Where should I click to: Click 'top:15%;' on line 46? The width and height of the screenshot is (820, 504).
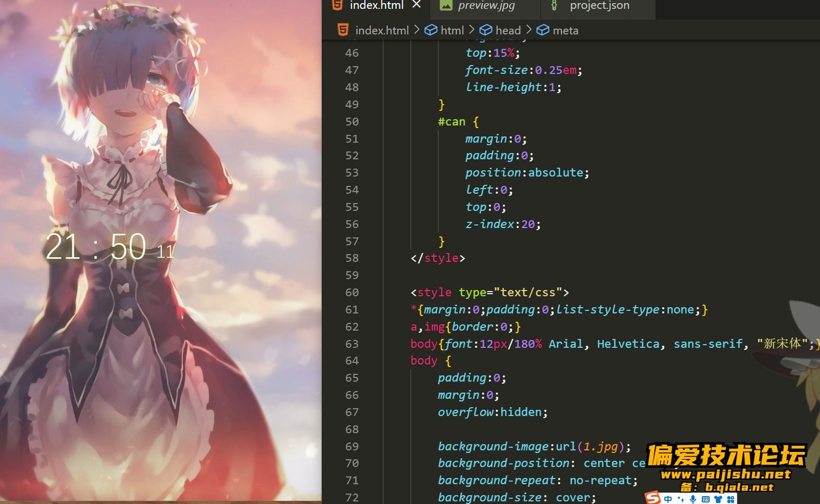tap(493, 53)
